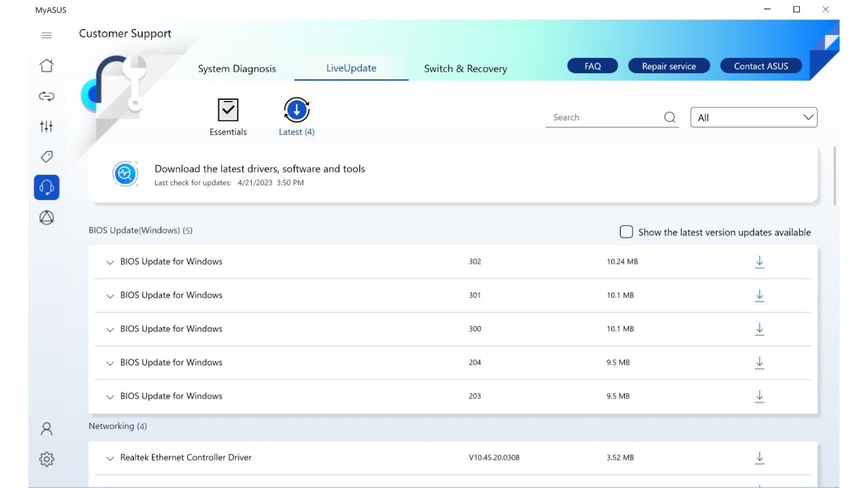Click the Customer Support page title
Screen dimensions: 868x488
[125, 34]
